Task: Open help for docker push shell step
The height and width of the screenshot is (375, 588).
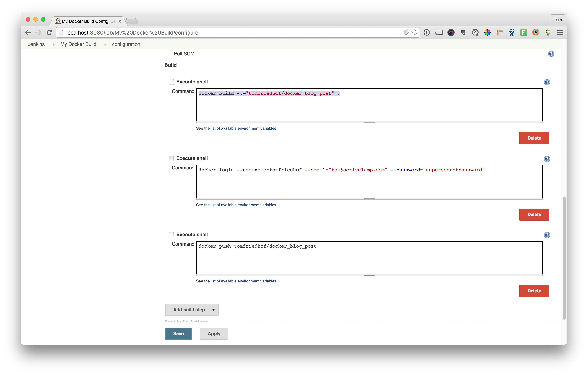Action: coord(547,235)
